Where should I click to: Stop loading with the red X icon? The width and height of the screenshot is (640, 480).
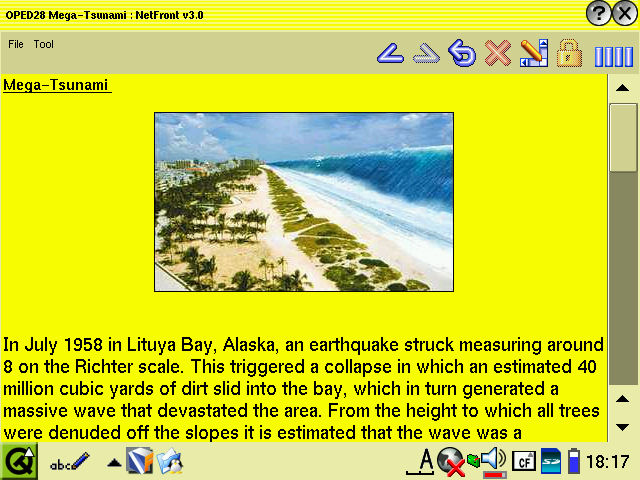point(498,53)
